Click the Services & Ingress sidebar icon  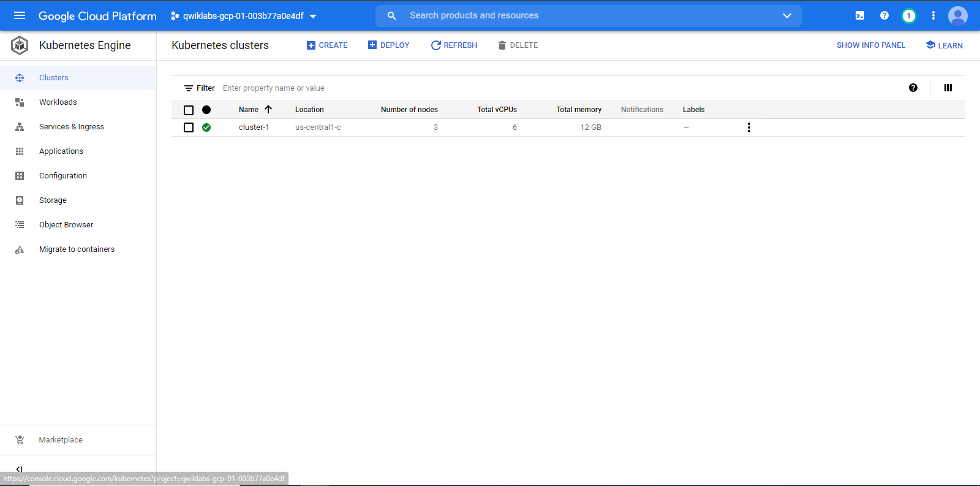[x=20, y=127]
